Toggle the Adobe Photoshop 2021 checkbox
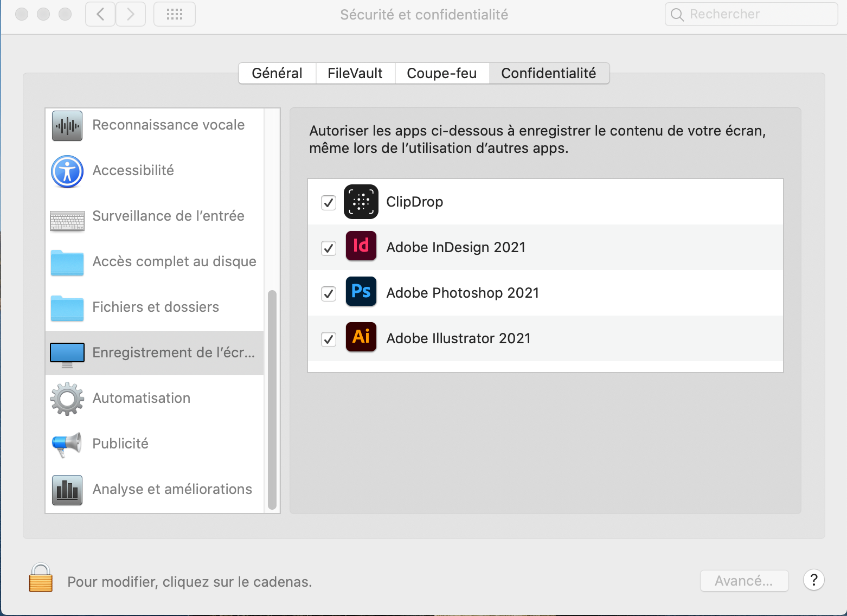 click(329, 294)
